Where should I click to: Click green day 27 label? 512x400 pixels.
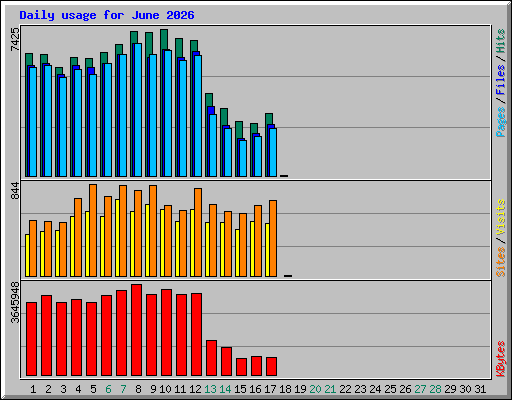(420, 389)
